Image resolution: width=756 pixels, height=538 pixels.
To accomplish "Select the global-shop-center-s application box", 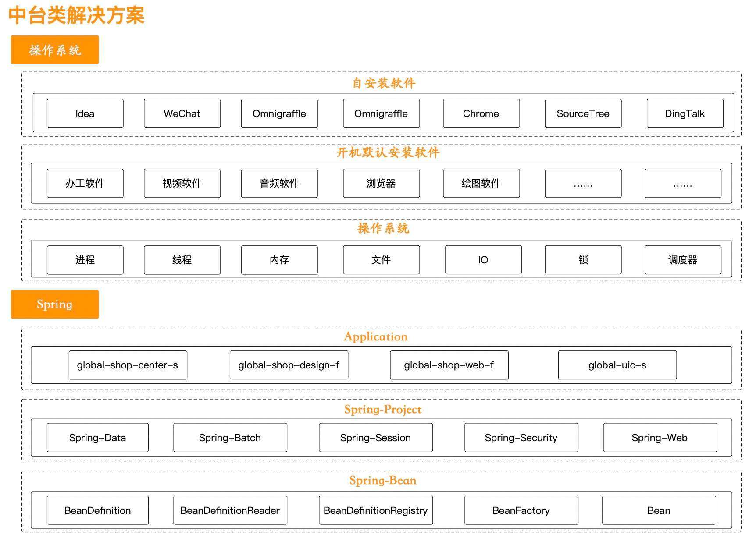I will tap(128, 365).
